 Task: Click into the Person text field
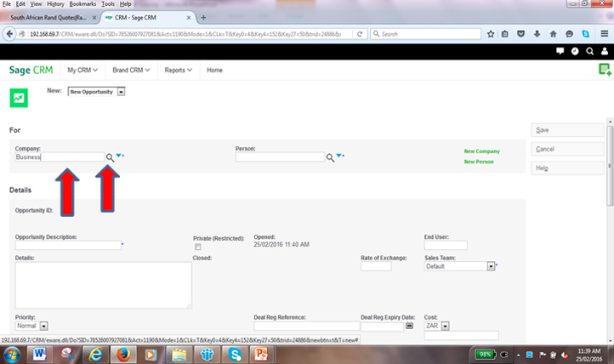280,157
